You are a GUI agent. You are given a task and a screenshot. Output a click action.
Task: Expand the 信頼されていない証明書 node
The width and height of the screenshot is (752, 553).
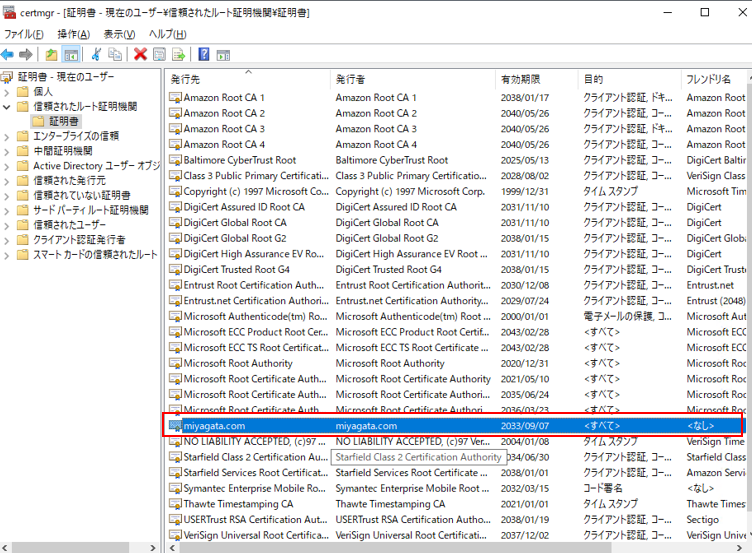pyautogui.click(x=6, y=196)
